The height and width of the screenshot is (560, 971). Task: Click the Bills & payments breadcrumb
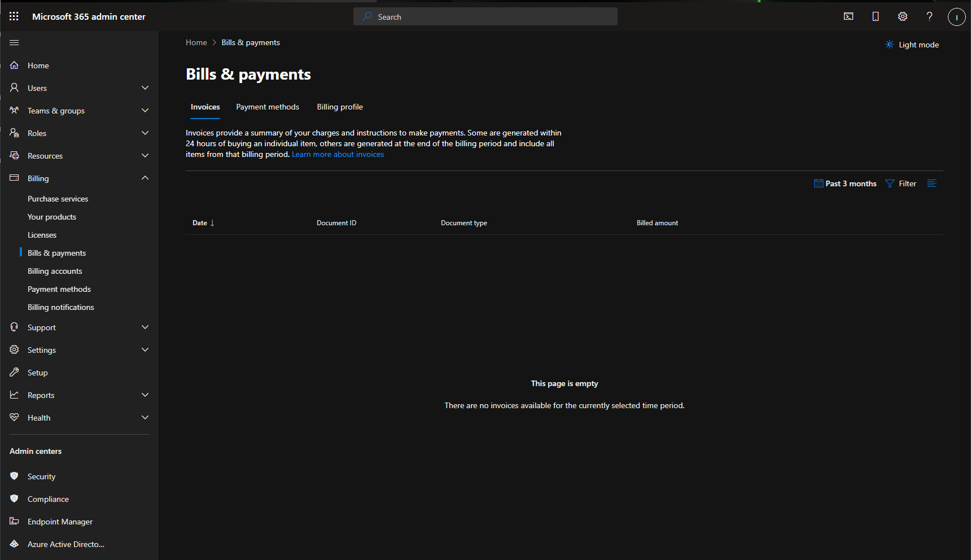pyautogui.click(x=251, y=42)
